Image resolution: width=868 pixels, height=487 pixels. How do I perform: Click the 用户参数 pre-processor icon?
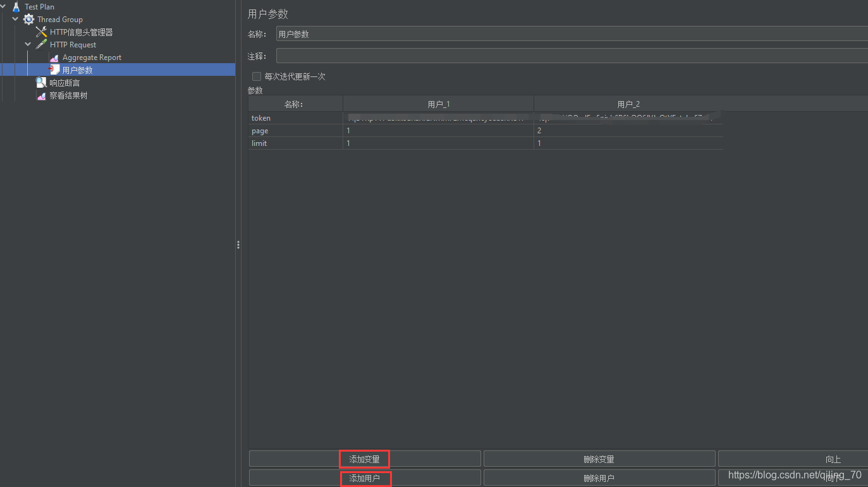tap(54, 70)
